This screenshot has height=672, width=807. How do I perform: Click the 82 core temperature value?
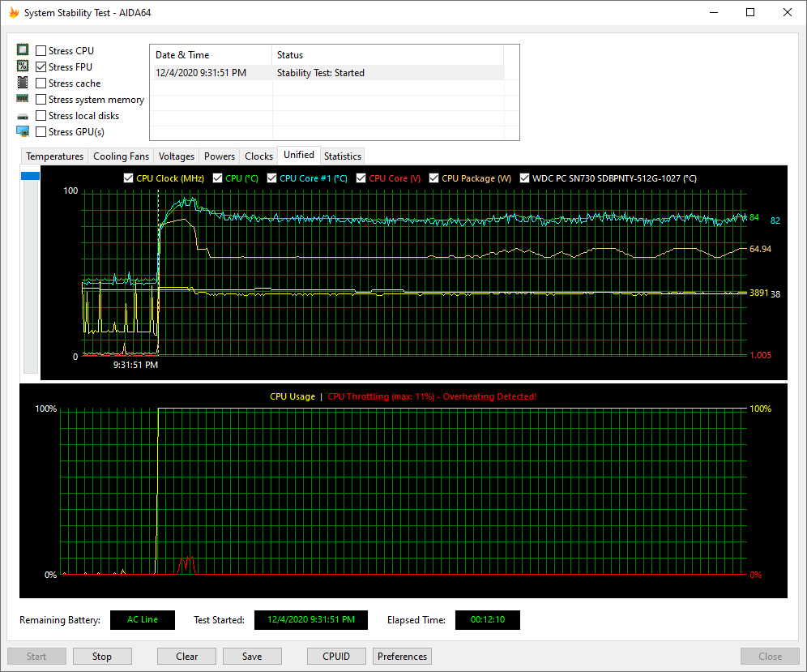(775, 220)
